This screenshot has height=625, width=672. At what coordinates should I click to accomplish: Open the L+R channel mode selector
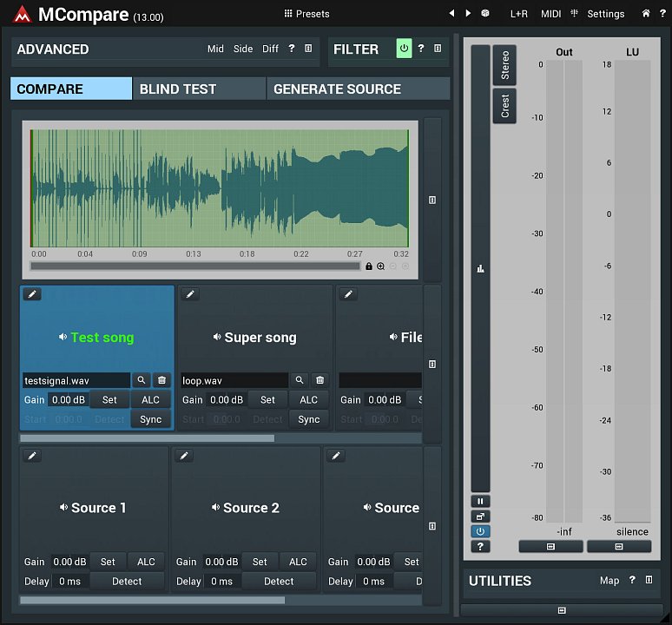coord(518,14)
